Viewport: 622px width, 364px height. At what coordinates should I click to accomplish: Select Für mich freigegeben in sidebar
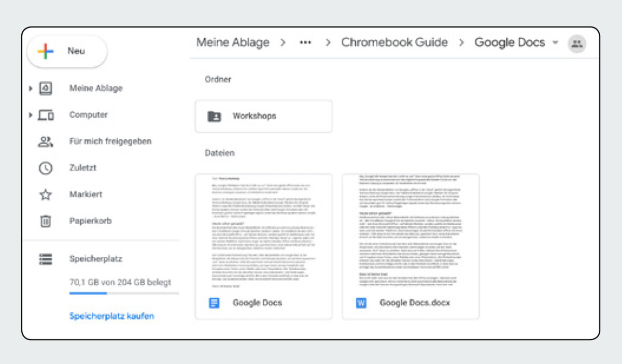tap(110, 141)
